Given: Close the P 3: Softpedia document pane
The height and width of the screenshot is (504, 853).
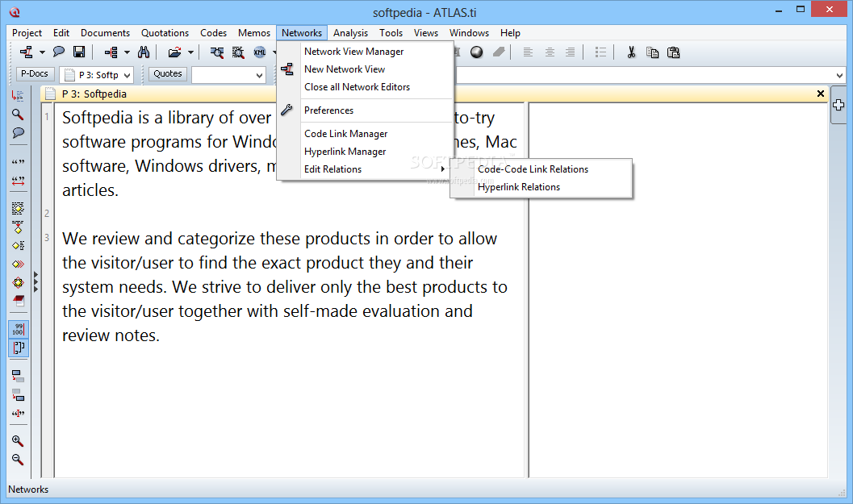Looking at the screenshot, I should point(821,94).
